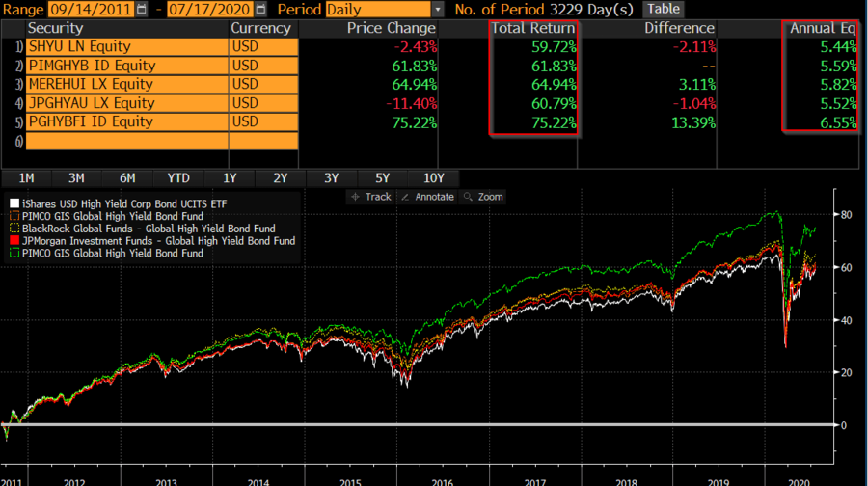Click the JPGHYAU LX Equity security field
Image resolution: width=868 pixels, height=486 pixels.
(x=126, y=103)
